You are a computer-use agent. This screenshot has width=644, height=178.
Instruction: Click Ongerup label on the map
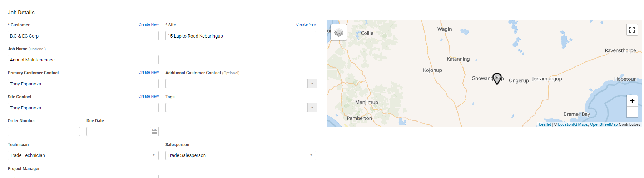pos(519,81)
